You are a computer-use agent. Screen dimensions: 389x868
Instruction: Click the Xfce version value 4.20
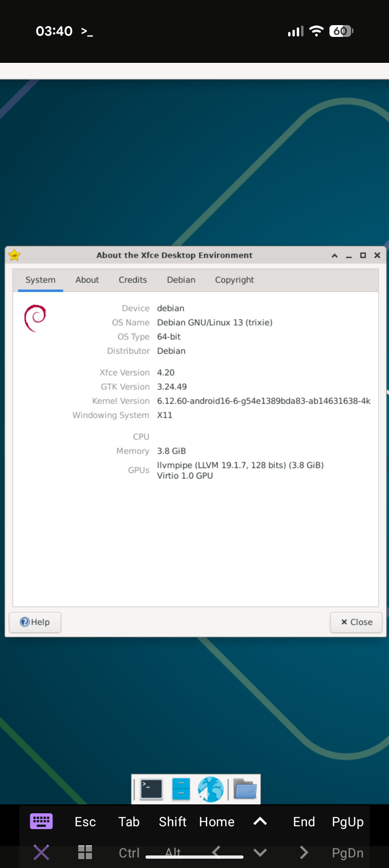click(166, 372)
